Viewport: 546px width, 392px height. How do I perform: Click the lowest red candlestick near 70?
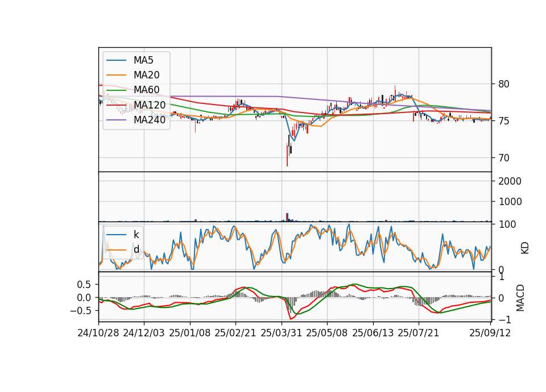[287, 155]
